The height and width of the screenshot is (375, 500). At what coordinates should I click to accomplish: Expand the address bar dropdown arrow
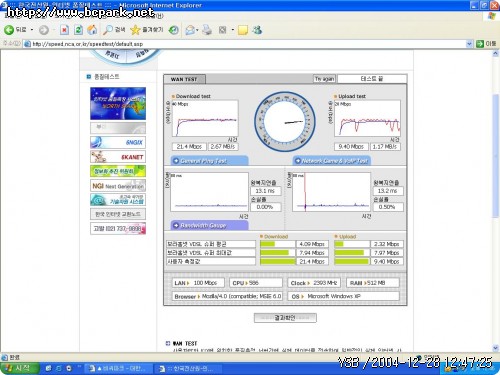coord(469,44)
